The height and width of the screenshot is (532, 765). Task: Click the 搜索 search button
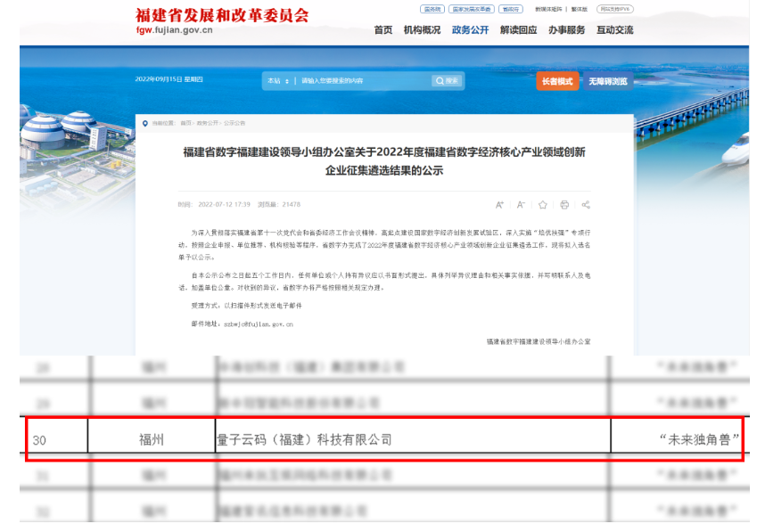pyautogui.click(x=447, y=81)
